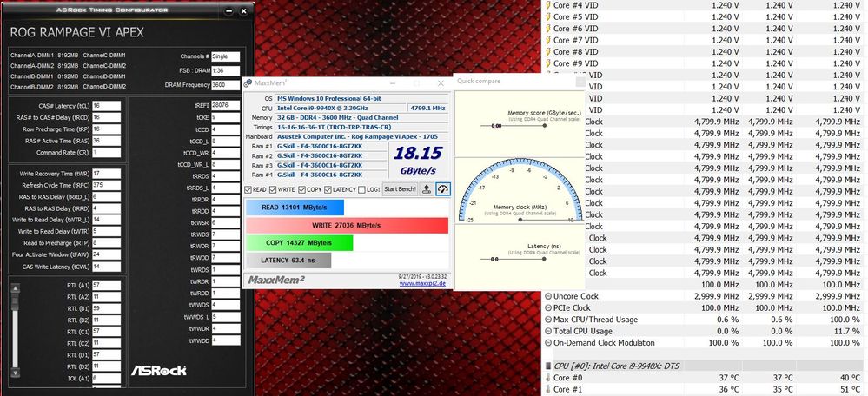Click the icon beside On-Demand Clock Modulation
Viewport: 868px width, 396px height.
(548, 342)
